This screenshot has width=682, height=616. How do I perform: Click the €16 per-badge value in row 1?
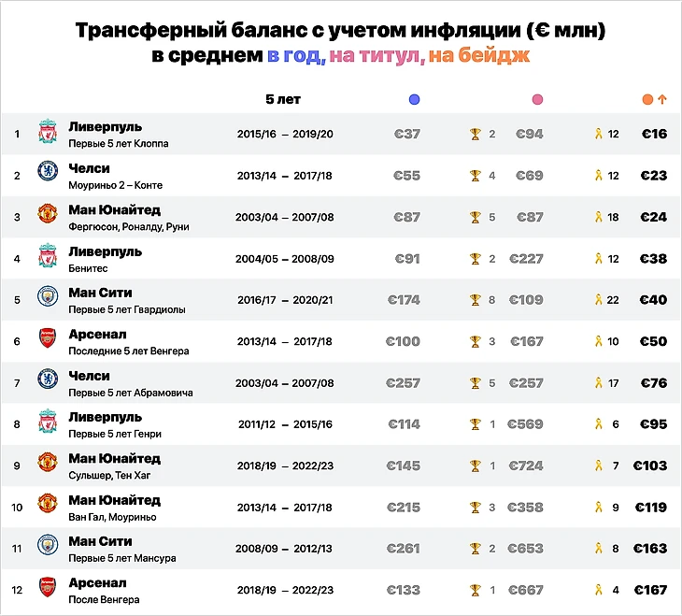click(x=654, y=134)
